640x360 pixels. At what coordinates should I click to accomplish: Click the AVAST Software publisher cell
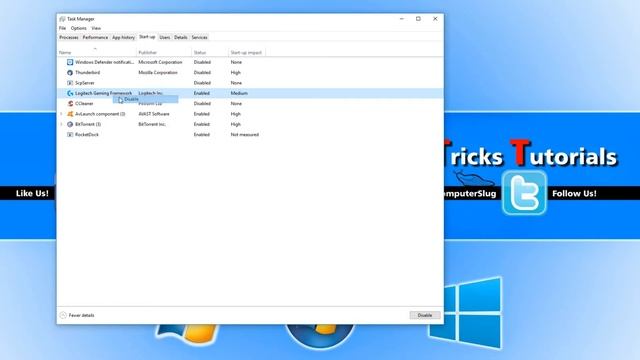click(x=154, y=114)
